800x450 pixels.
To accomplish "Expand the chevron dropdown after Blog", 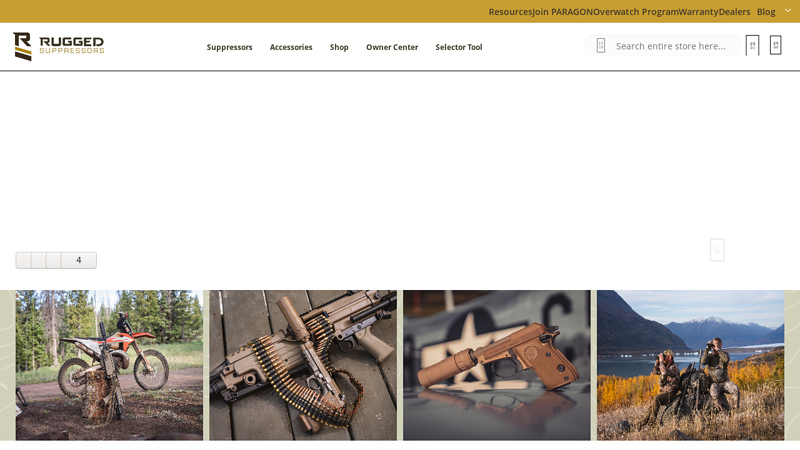I will click(788, 11).
